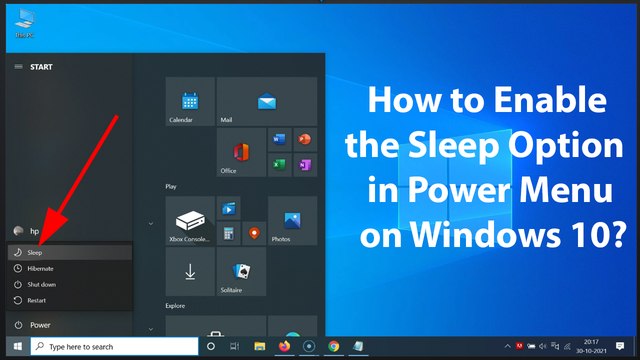Launch the Solitaire tile

241,271
